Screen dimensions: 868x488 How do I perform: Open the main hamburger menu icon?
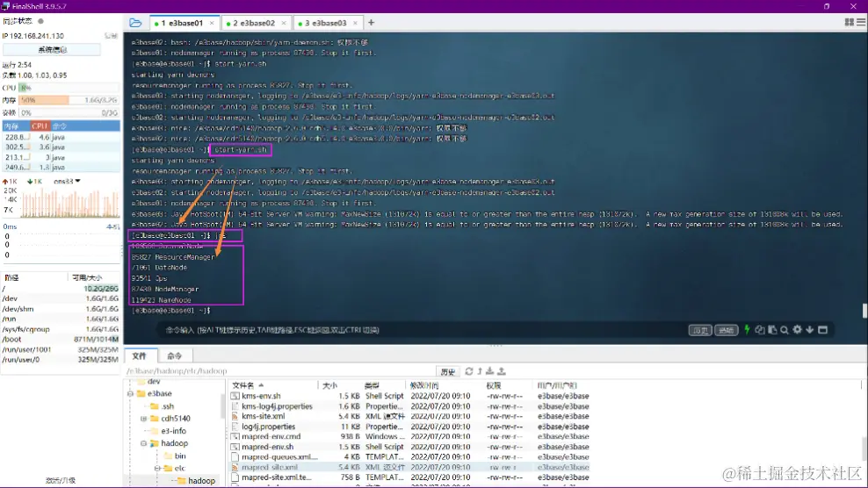click(861, 22)
